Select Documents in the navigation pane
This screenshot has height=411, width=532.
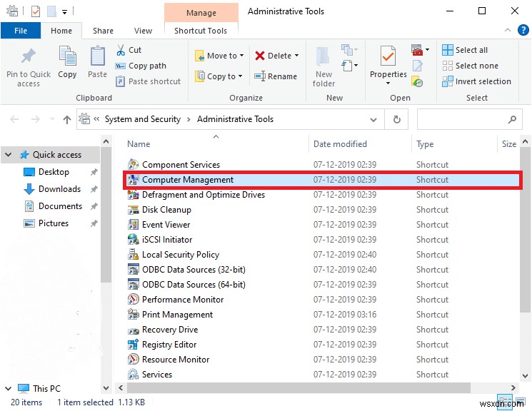[x=60, y=206]
